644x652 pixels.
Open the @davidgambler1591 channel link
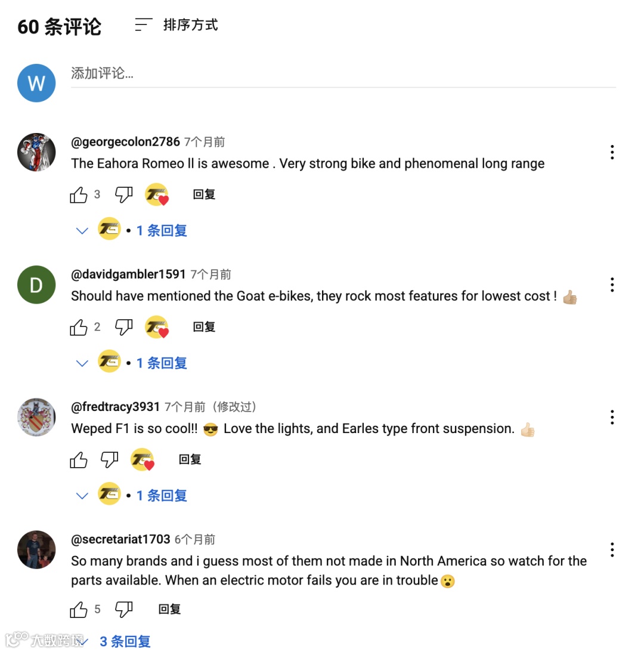click(x=128, y=274)
